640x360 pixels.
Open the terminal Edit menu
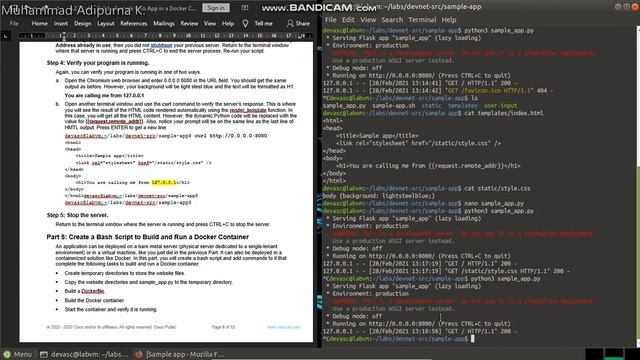click(x=348, y=20)
